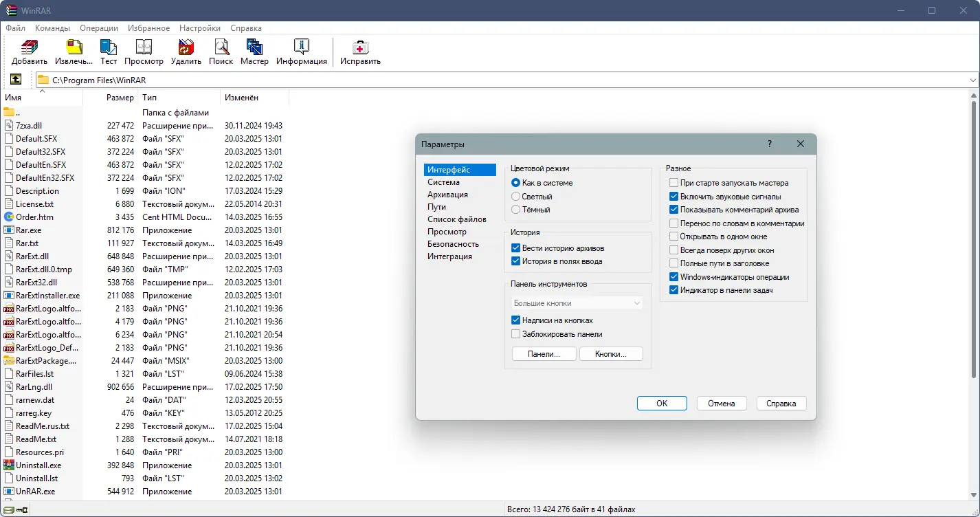This screenshot has width=980, height=517.
Task: Switch to the Интеграция settings page
Action: click(x=460, y=256)
